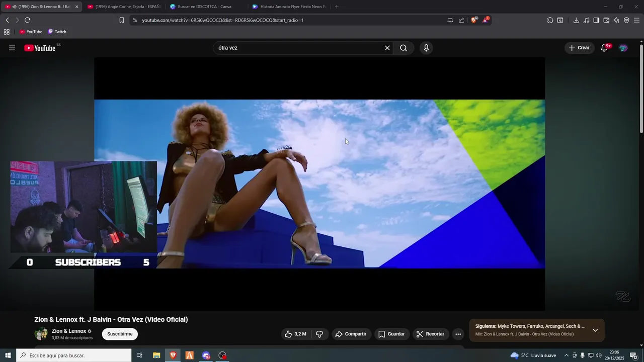Open the Crear menu
This screenshot has width=644, height=362.
579,48
